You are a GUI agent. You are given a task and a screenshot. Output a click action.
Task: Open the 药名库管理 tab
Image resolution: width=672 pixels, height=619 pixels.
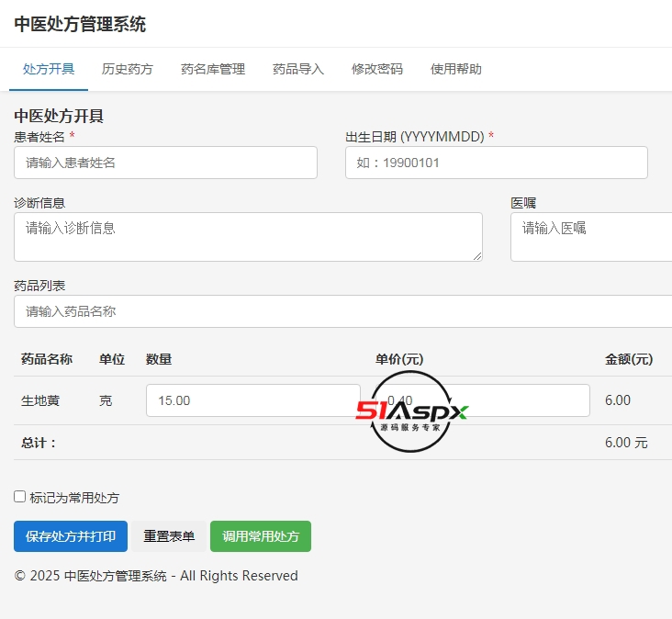tap(213, 69)
